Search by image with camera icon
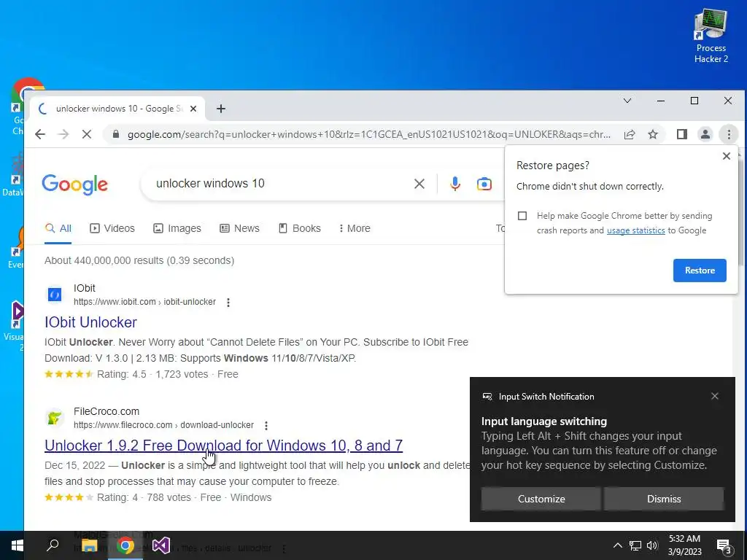The image size is (747, 560). point(484,184)
